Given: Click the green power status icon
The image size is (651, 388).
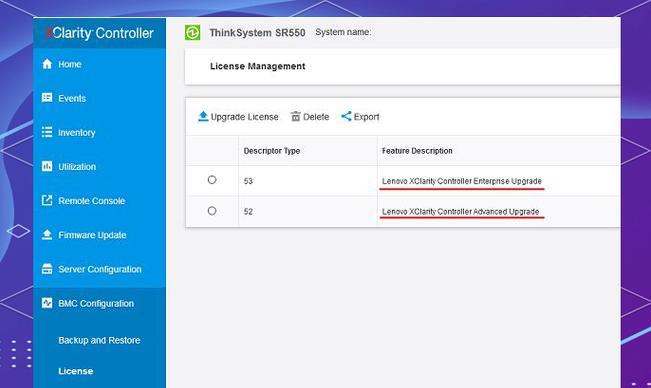Looking at the screenshot, I should point(193,32).
